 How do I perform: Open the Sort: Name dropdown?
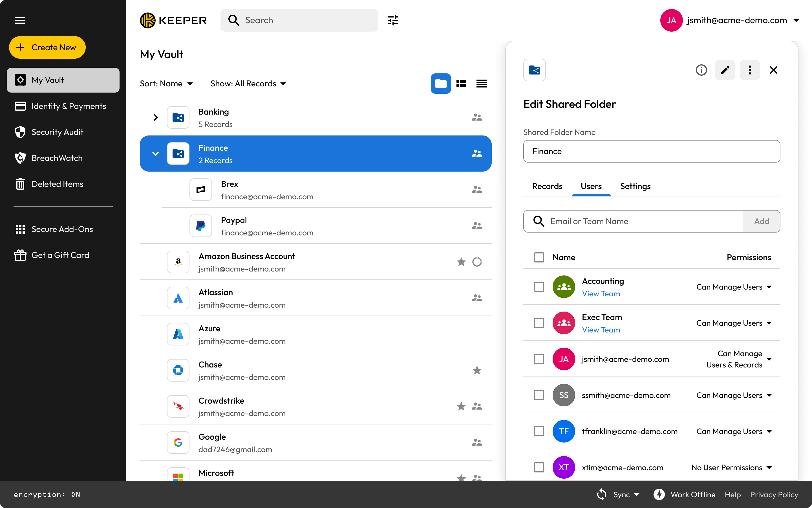pos(166,84)
